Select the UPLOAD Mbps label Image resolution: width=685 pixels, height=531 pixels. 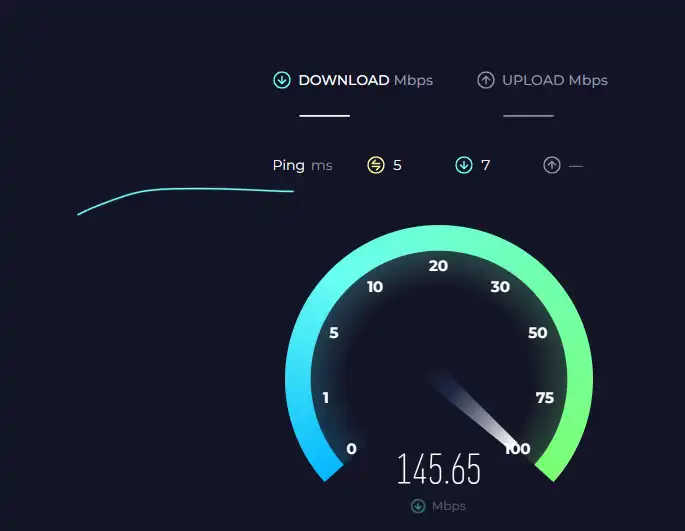pyautogui.click(x=555, y=80)
